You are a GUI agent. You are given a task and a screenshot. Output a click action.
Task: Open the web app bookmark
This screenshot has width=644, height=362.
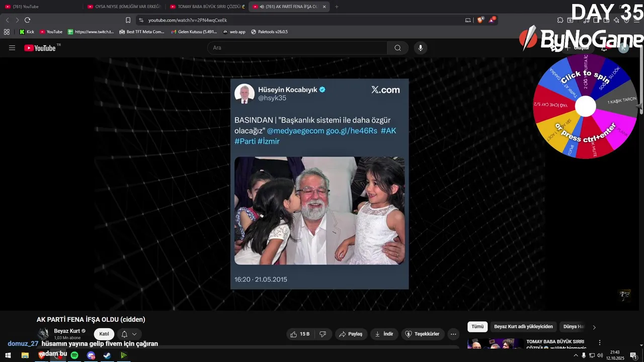(x=234, y=32)
